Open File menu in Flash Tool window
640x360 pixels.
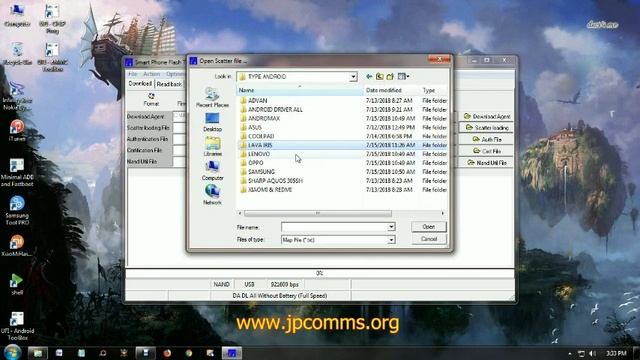click(x=133, y=74)
